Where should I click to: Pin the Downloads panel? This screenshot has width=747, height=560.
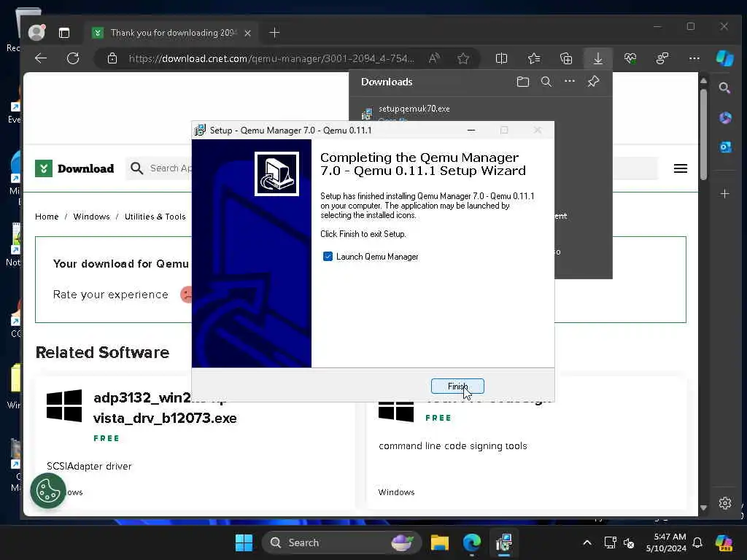pos(593,82)
